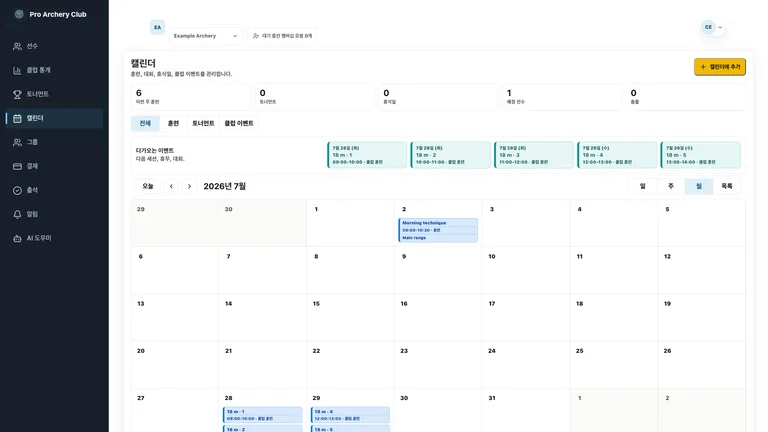Image resolution: width=768 pixels, height=432 pixels.
Task: Click the 오늘 (today) button
Action: (147, 186)
